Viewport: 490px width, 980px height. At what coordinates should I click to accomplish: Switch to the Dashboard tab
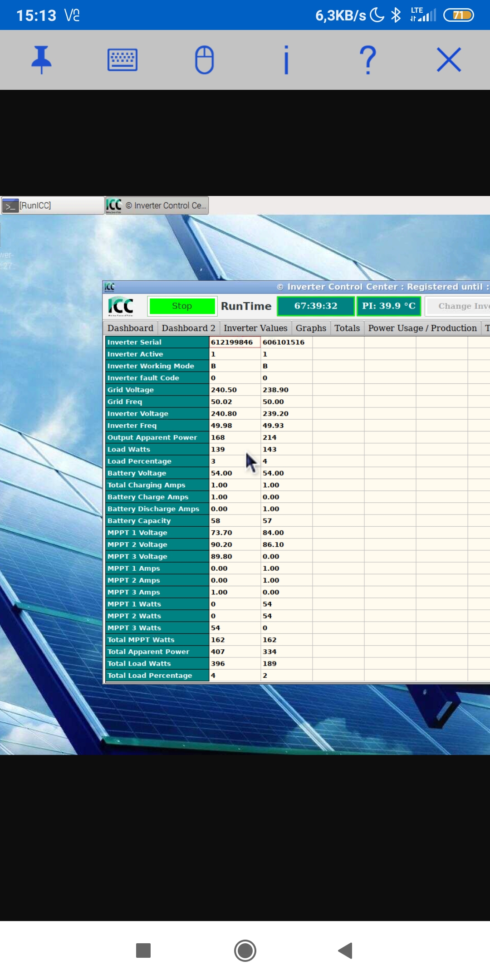click(x=130, y=328)
